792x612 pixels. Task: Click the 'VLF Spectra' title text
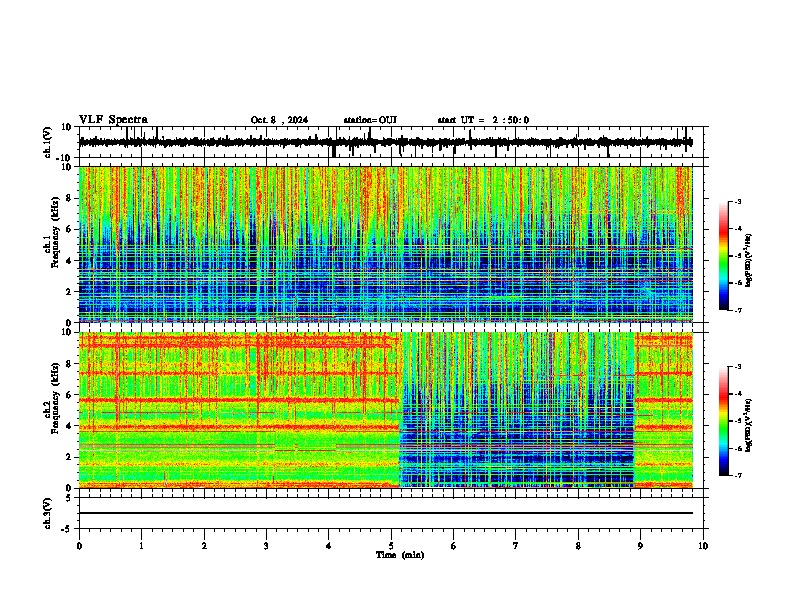point(113,120)
